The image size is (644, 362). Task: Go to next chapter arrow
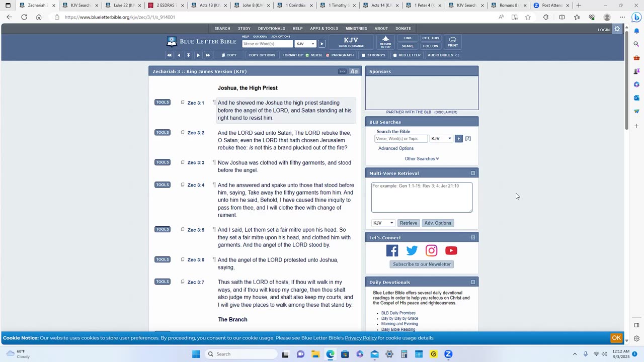tap(198, 55)
